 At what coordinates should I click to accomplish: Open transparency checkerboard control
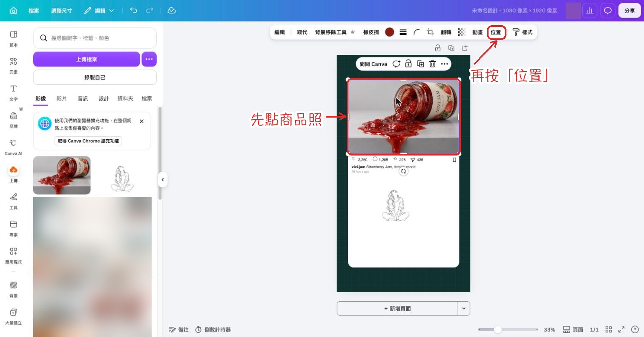[x=462, y=32]
